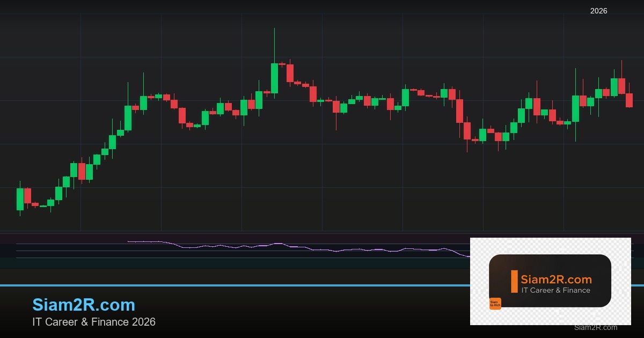Viewport: 644px width, 338px height.
Task: Click the tallest green candle at the chart peak
Action: pyautogui.click(x=274, y=78)
